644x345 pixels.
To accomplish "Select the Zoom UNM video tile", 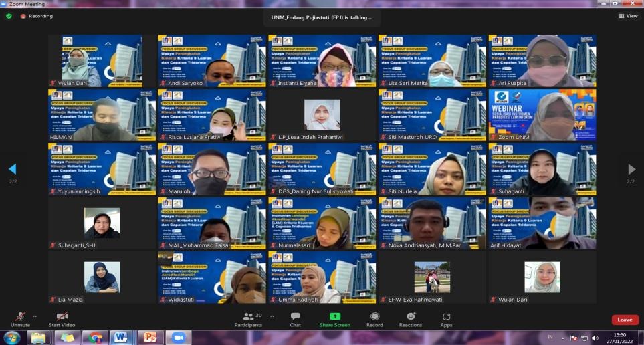I will click(542, 114).
